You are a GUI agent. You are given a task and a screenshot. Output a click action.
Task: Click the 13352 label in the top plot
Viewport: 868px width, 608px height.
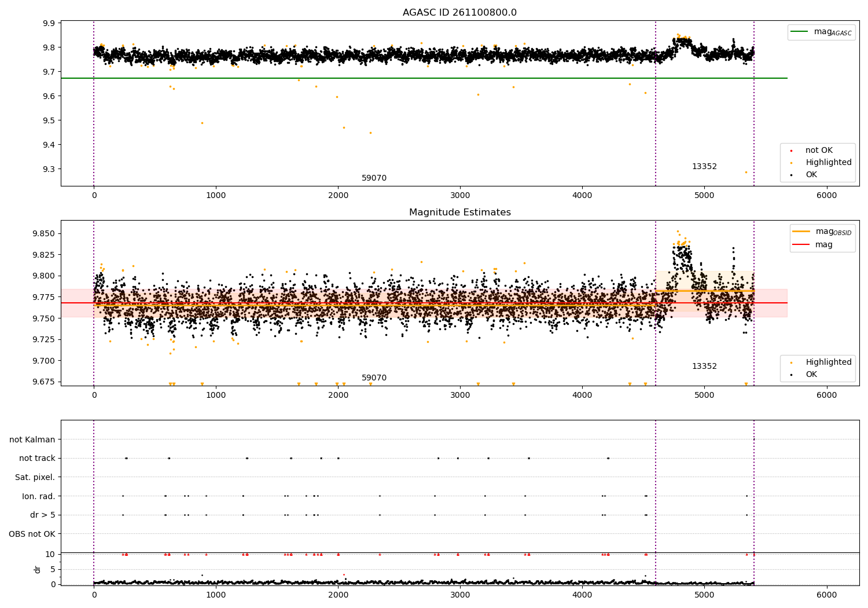704,167
